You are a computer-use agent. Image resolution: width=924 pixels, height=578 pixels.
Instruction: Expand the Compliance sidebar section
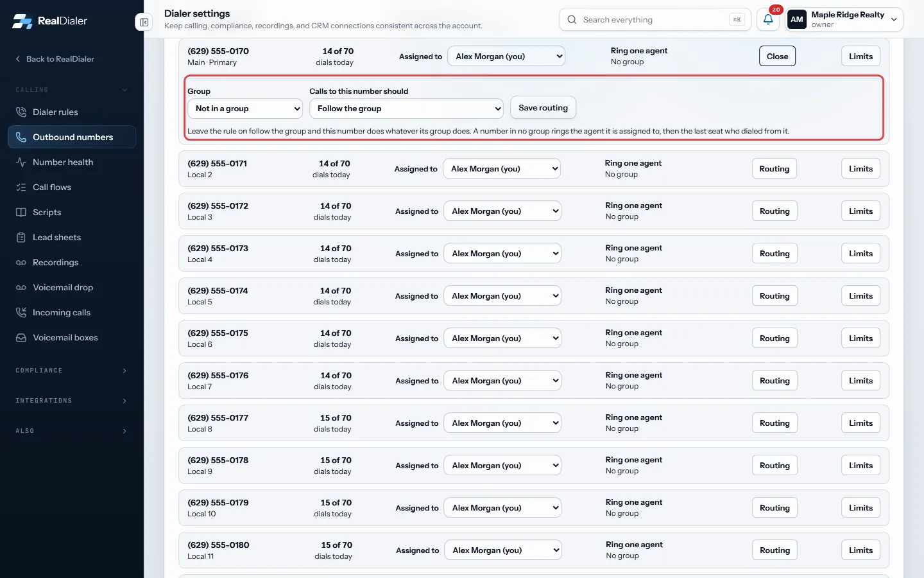click(71, 371)
